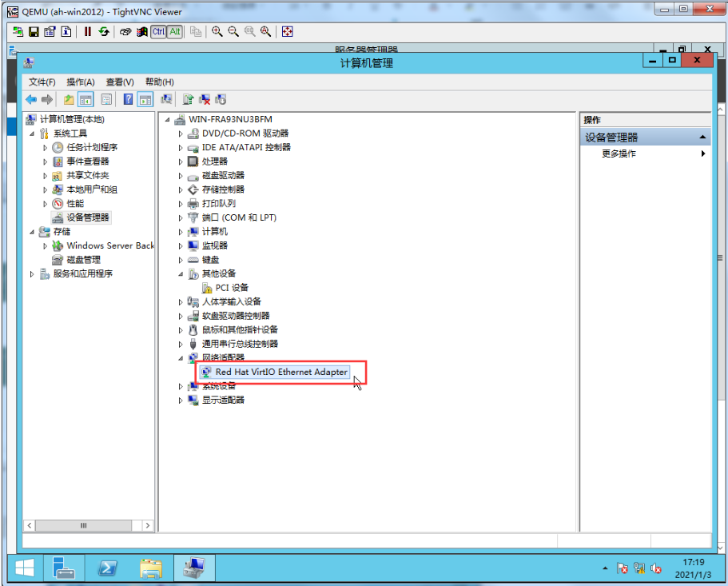Toggle show/hide console tree toolbar button
The width and height of the screenshot is (728, 586).
click(x=85, y=100)
